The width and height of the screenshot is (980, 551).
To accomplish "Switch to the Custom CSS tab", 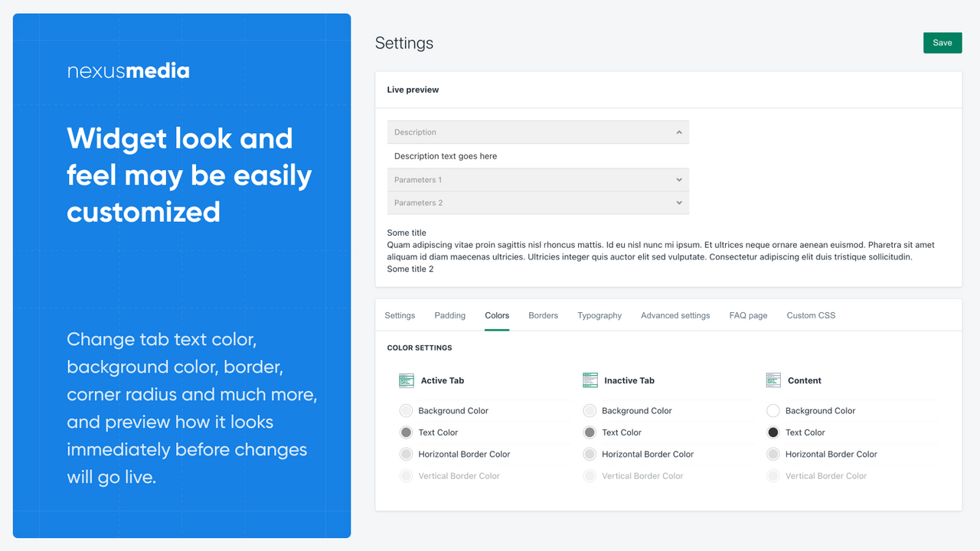I will click(x=811, y=315).
